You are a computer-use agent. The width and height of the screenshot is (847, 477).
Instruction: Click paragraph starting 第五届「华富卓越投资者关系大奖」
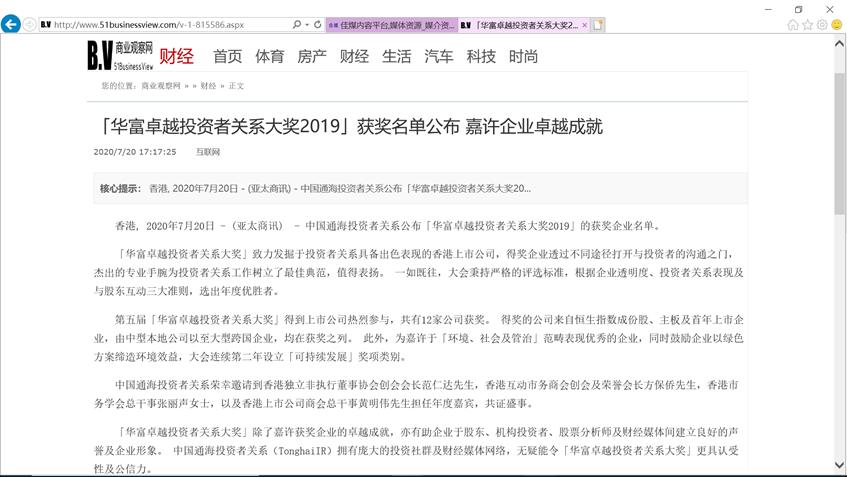pyautogui.click(x=419, y=338)
